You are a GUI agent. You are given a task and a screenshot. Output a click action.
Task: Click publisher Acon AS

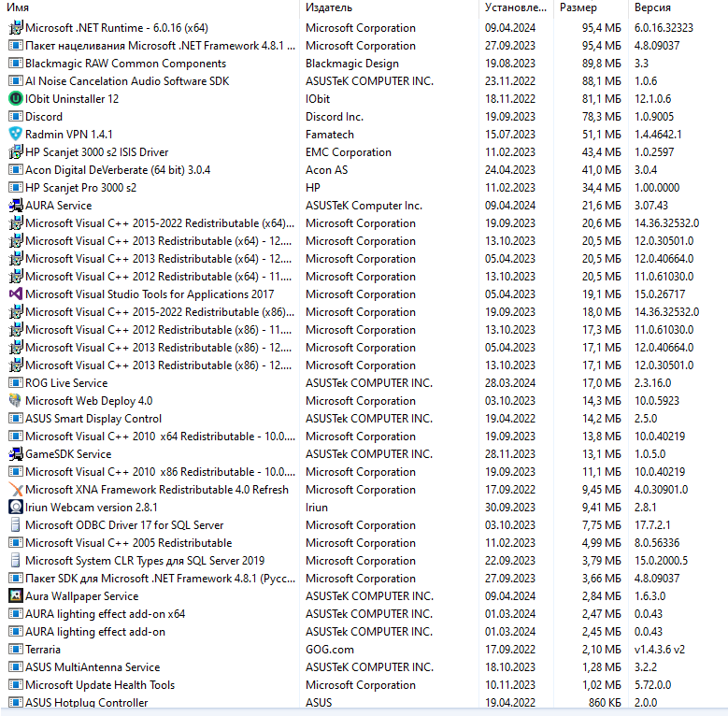tap(326, 169)
